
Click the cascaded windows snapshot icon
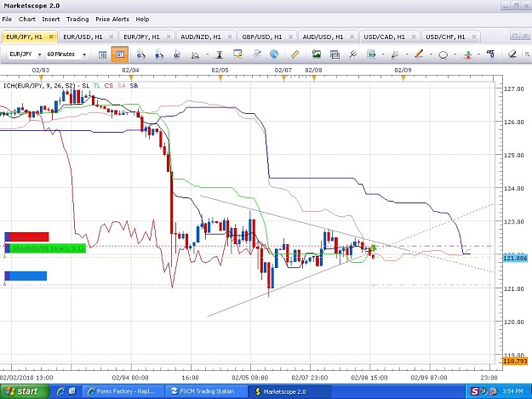pyautogui.click(x=335, y=54)
